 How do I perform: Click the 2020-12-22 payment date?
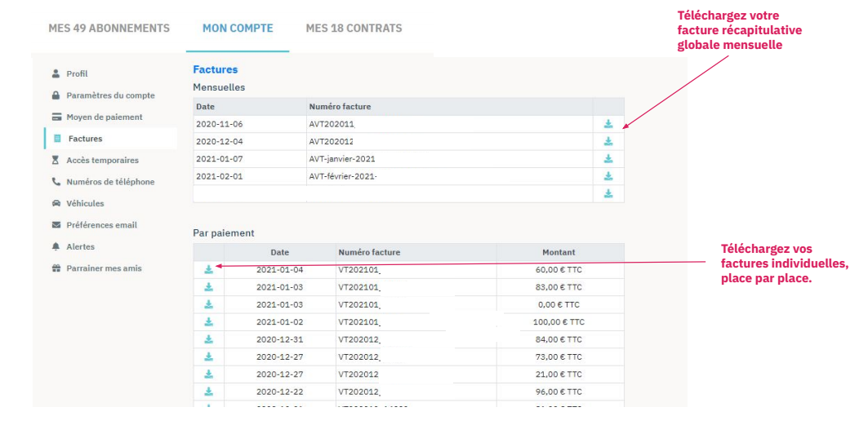(x=280, y=392)
